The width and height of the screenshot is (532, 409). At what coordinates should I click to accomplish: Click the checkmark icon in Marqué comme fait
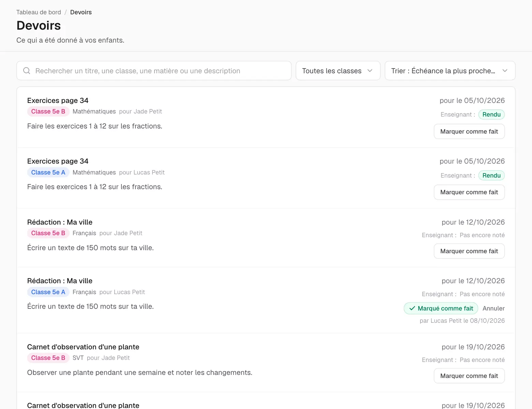pyautogui.click(x=412, y=308)
